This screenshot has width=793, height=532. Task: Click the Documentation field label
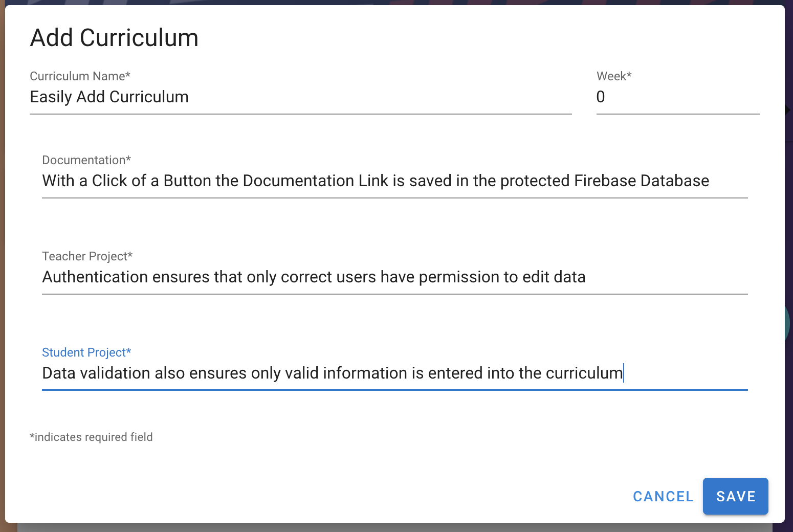(86, 160)
